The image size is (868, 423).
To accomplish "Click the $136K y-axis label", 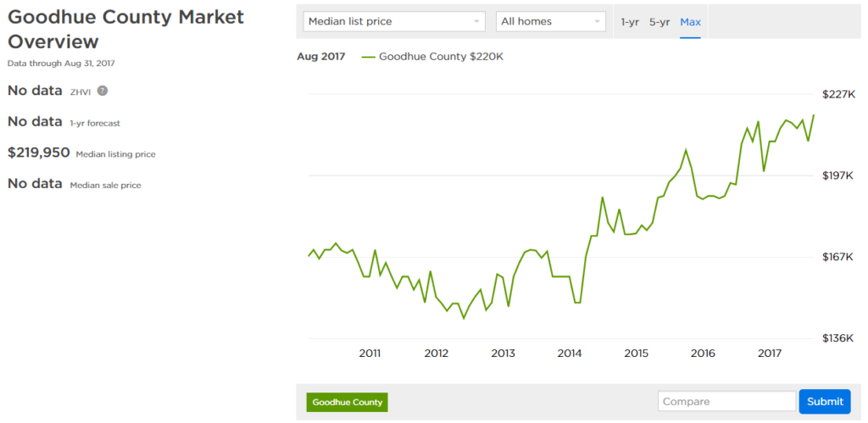I will [x=838, y=337].
